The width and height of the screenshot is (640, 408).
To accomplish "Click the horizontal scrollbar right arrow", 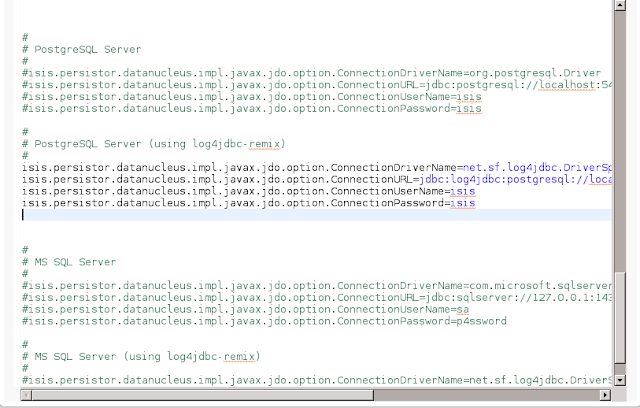I will click(x=605, y=395).
